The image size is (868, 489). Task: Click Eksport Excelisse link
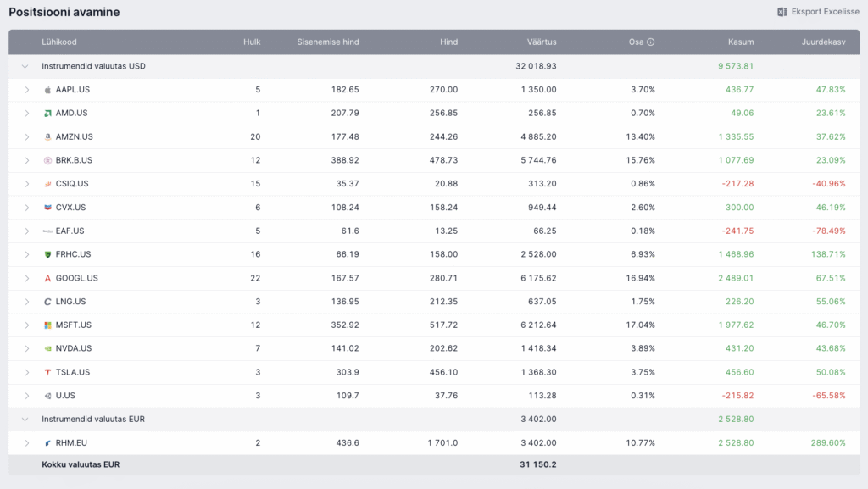[x=825, y=12]
